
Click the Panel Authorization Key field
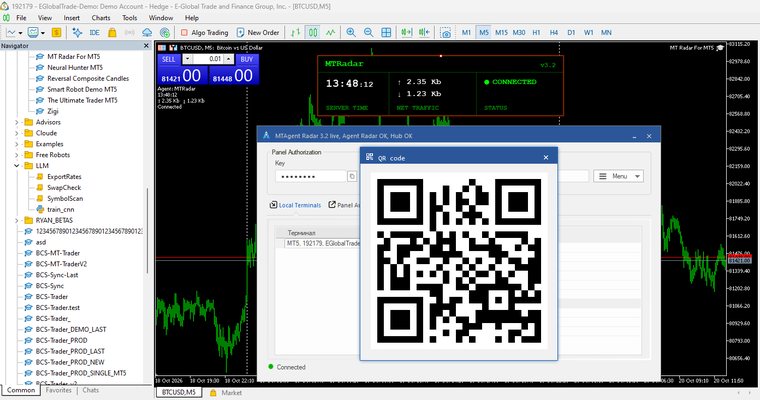pyautogui.click(x=311, y=176)
